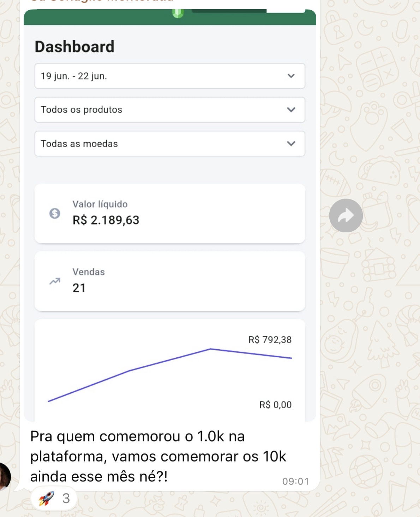This screenshot has height=517, width=420.
Task: Click the trending arrow icon beside Vendas
Action: tap(55, 281)
